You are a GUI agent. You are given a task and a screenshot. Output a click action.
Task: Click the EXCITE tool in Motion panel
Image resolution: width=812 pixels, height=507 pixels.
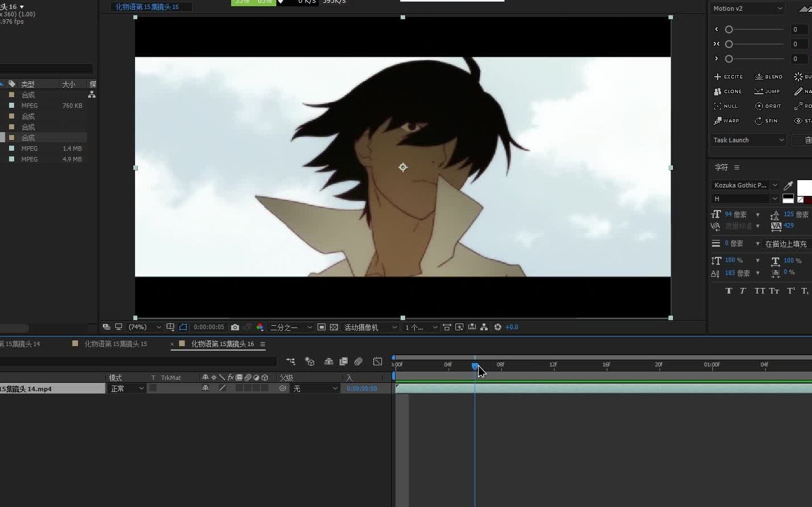[728, 77]
